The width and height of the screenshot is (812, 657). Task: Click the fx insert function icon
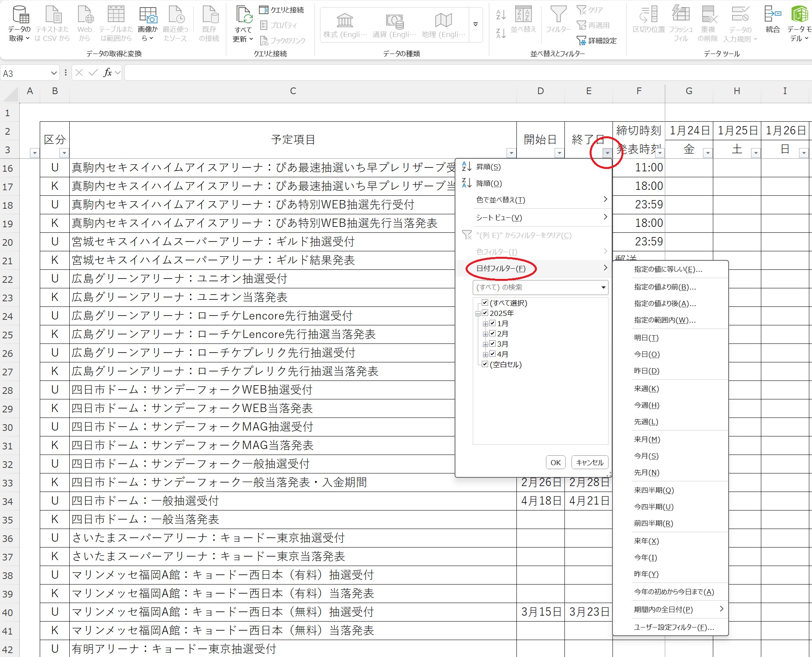(x=107, y=72)
